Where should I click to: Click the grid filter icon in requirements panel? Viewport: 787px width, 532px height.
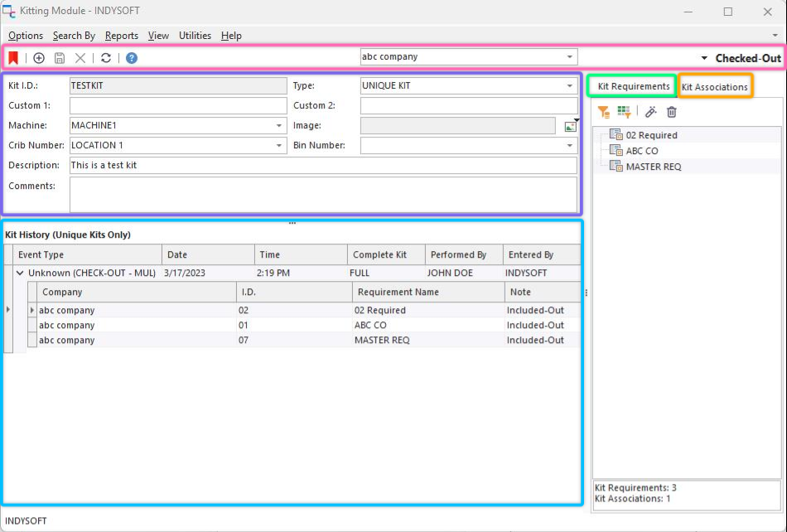(x=624, y=112)
